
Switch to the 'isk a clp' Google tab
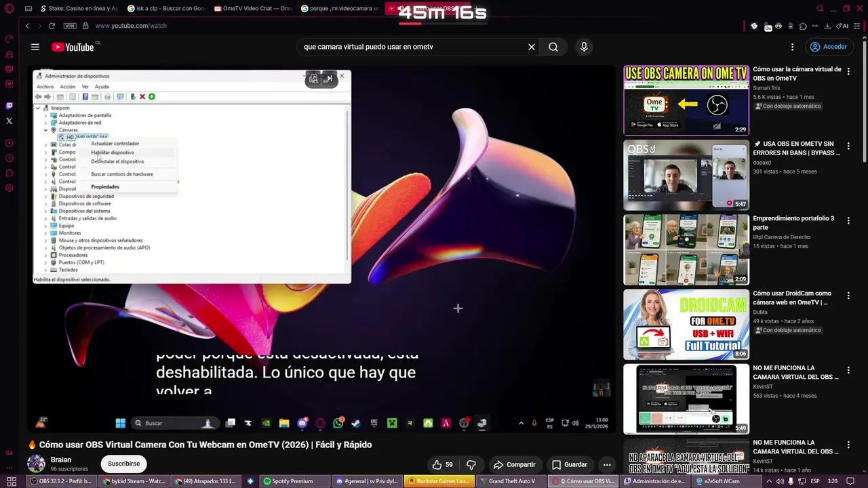(x=166, y=9)
